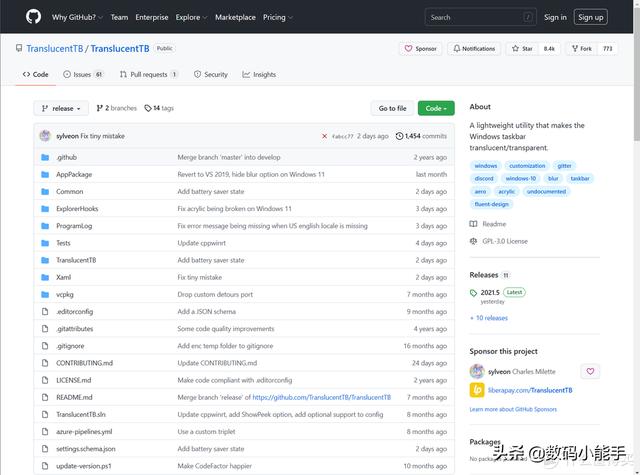The height and width of the screenshot is (475, 640).
Task: Open the update-version.ps1 file
Action: pyautogui.click(x=84, y=466)
